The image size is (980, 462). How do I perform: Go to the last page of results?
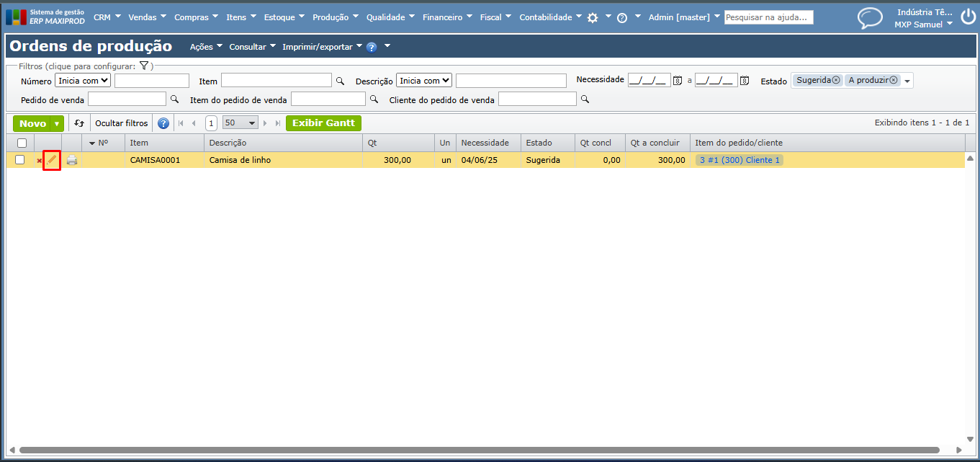277,123
